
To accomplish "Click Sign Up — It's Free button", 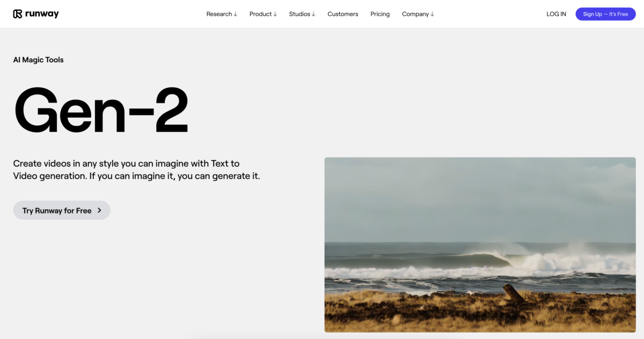I will point(605,14).
